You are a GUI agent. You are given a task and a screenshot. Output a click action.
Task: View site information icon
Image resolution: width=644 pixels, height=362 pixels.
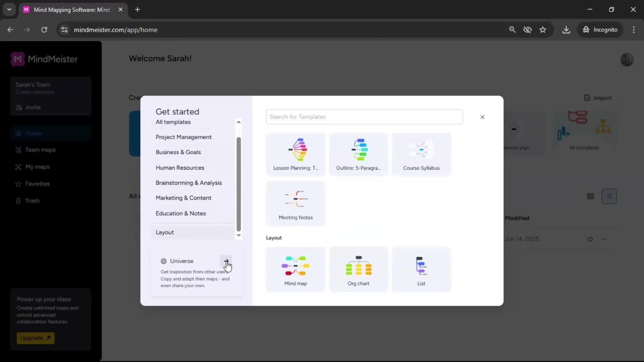(x=64, y=30)
